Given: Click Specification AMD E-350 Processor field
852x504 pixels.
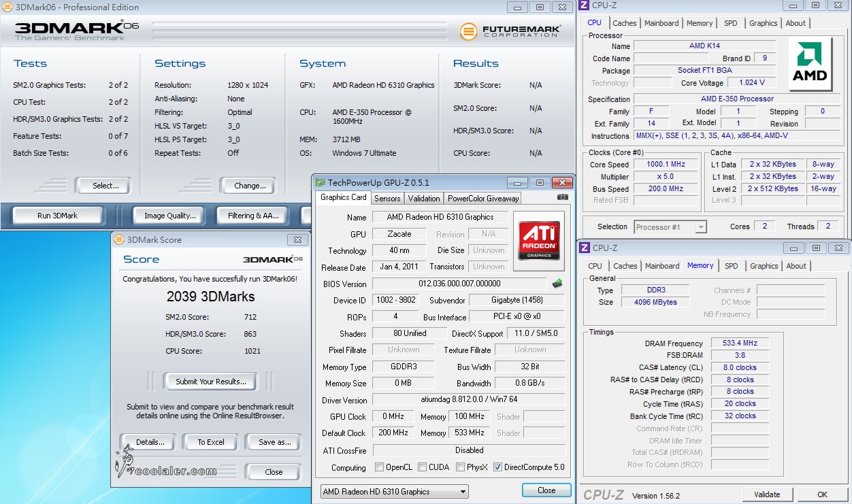Looking at the screenshot, I should point(737,99).
